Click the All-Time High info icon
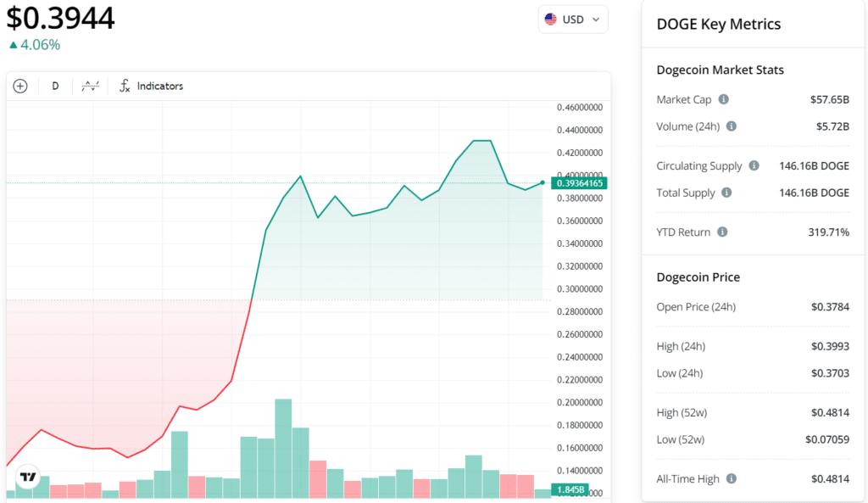This screenshot has width=868, height=503. coord(732,478)
